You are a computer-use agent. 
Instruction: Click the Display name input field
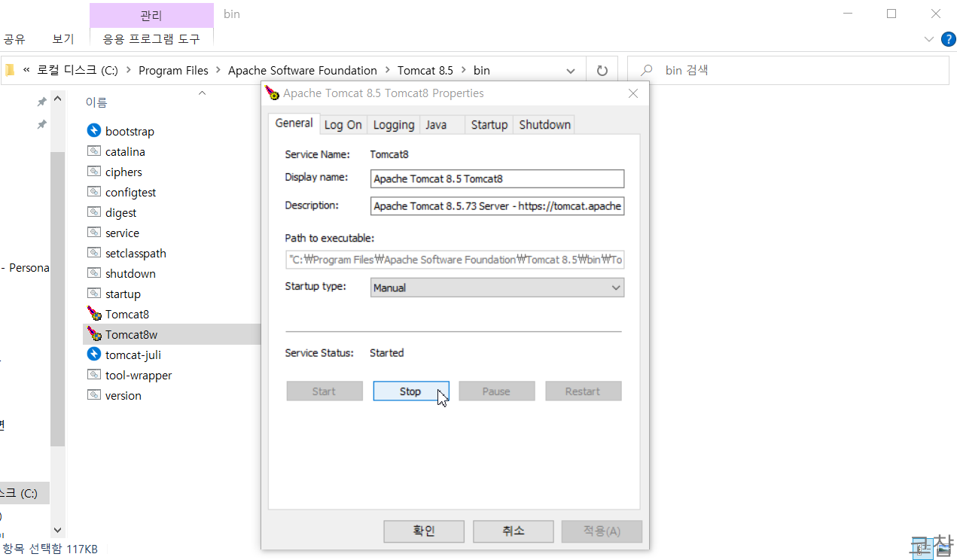coord(497,178)
